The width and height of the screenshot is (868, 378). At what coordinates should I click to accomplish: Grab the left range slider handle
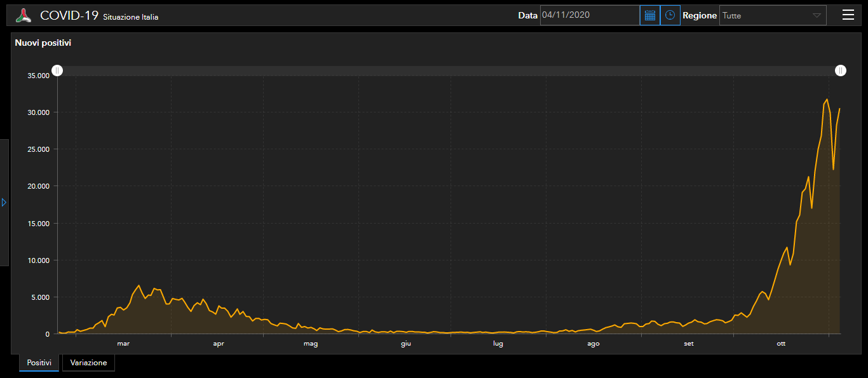coord(57,71)
